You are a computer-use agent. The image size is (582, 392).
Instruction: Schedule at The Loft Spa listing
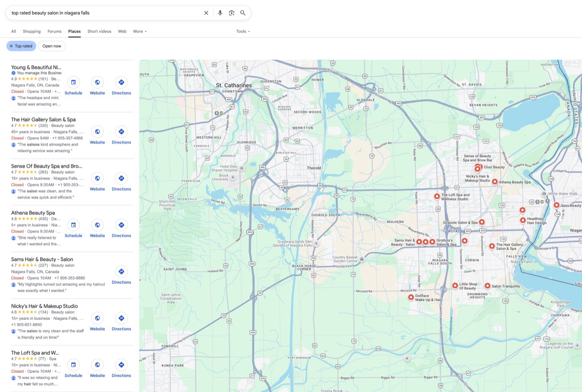[73, 365]
